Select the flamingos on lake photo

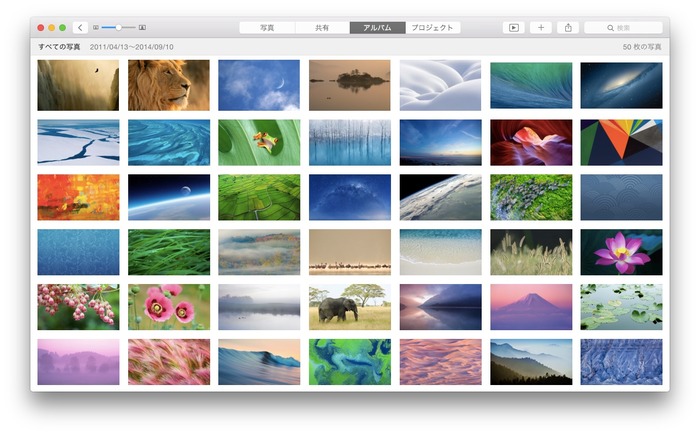click(x=350, y=252)
